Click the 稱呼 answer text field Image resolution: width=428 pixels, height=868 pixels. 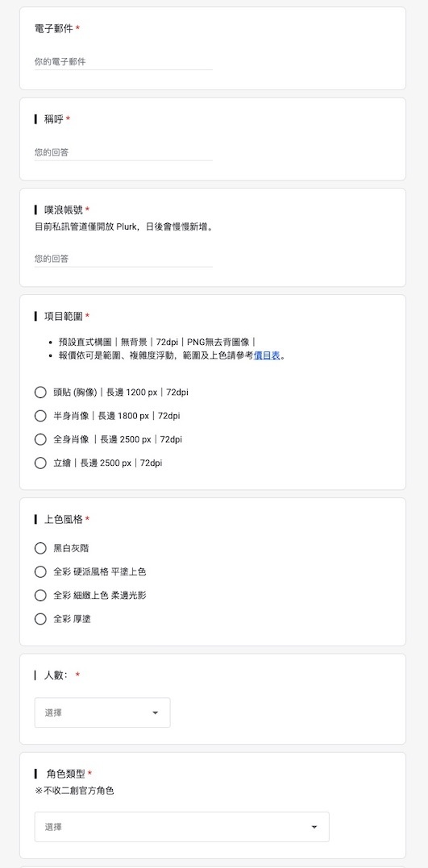tap(123, 152)
